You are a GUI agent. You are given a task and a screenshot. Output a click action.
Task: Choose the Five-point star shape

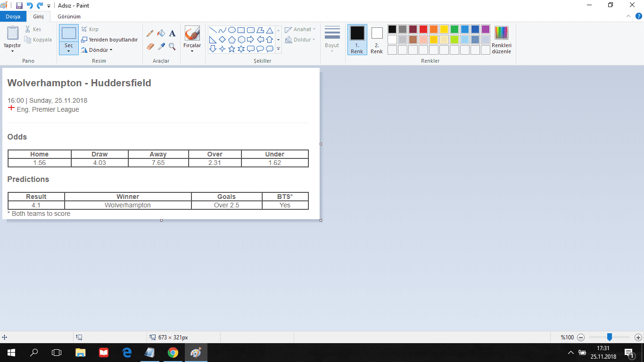232,49
